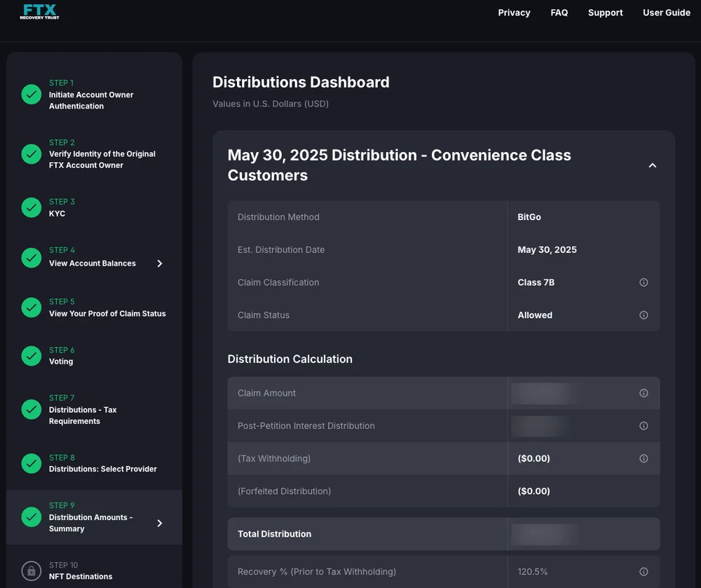Viewport: 701px width, 588px height.
Task: Click the Class 7B value
Action: point(536,282)
